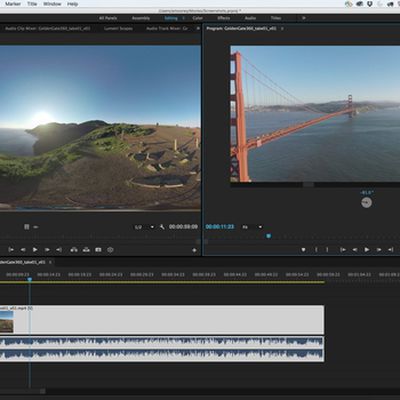
Task: Open source monitor wrench settings
Action: [x=162, y=227]
